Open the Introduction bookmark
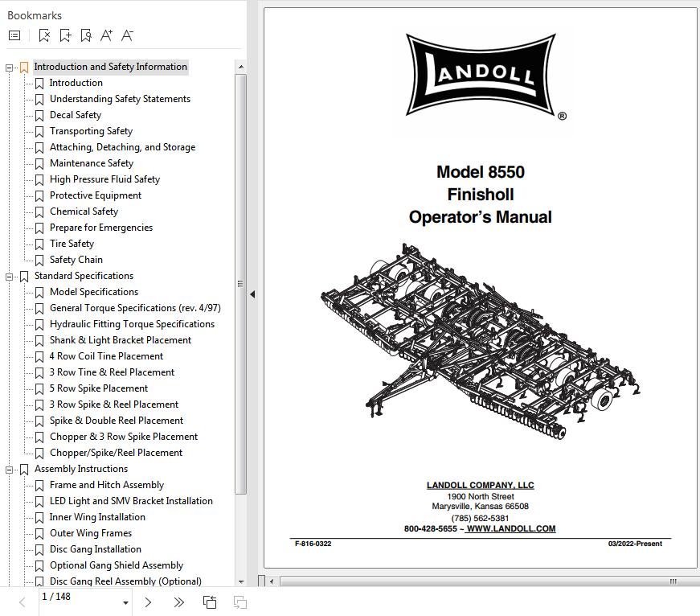This screenshot has width=700, height=616. click(x=76, y=83)
